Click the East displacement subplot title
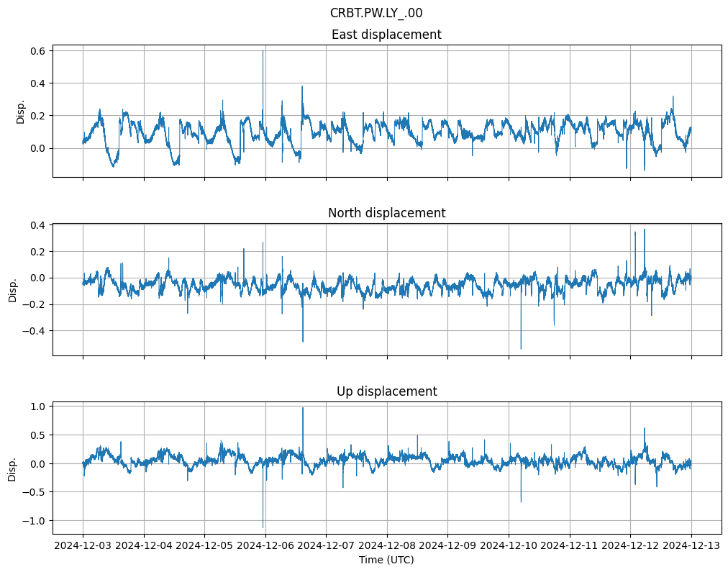The width and height of the screenshot is (728, 572). [386, 35]
